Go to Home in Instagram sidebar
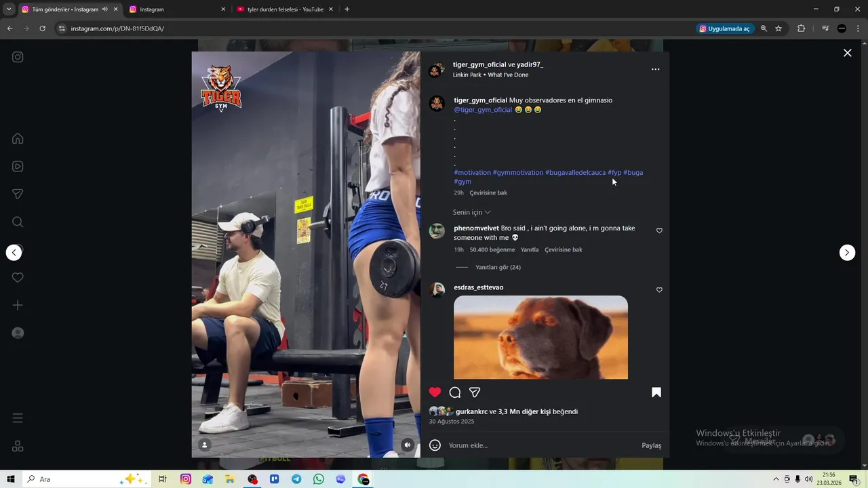 (x=18, y=138)
